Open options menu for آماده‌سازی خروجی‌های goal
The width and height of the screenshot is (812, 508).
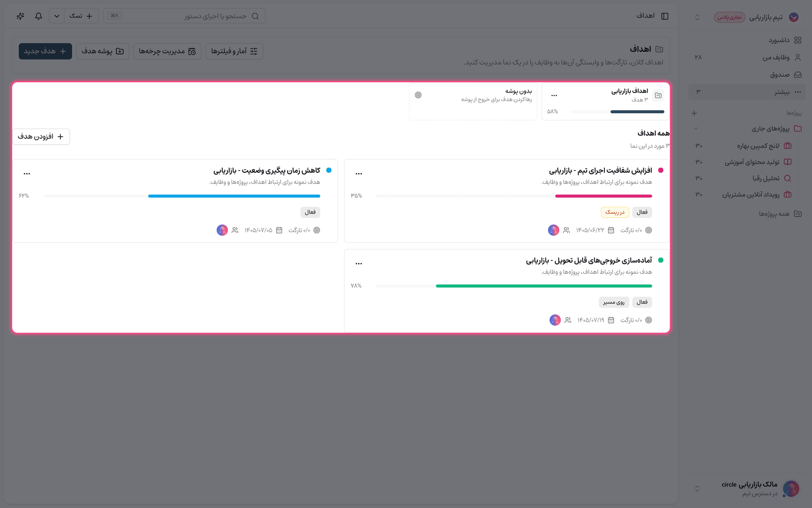(x=359, y=264)
